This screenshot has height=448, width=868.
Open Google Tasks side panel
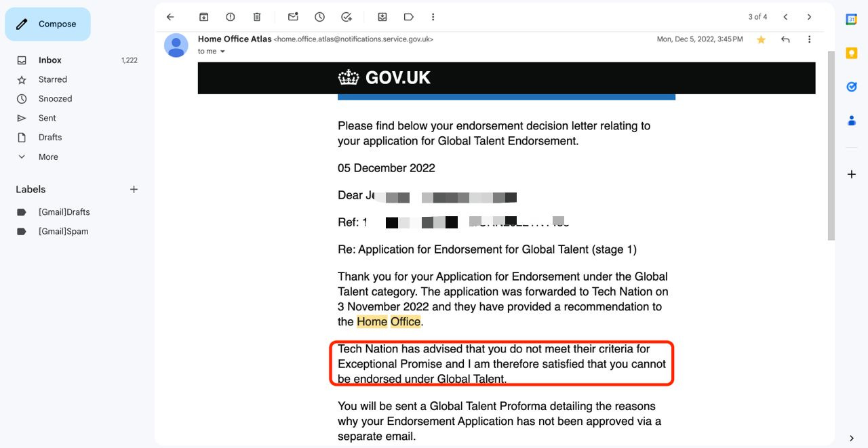pos(852,87)
